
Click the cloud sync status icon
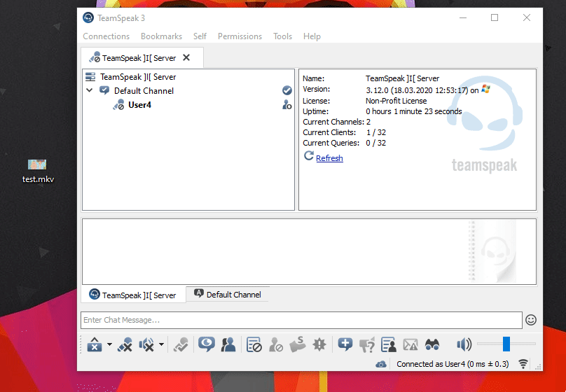click(x=381, y=364)
